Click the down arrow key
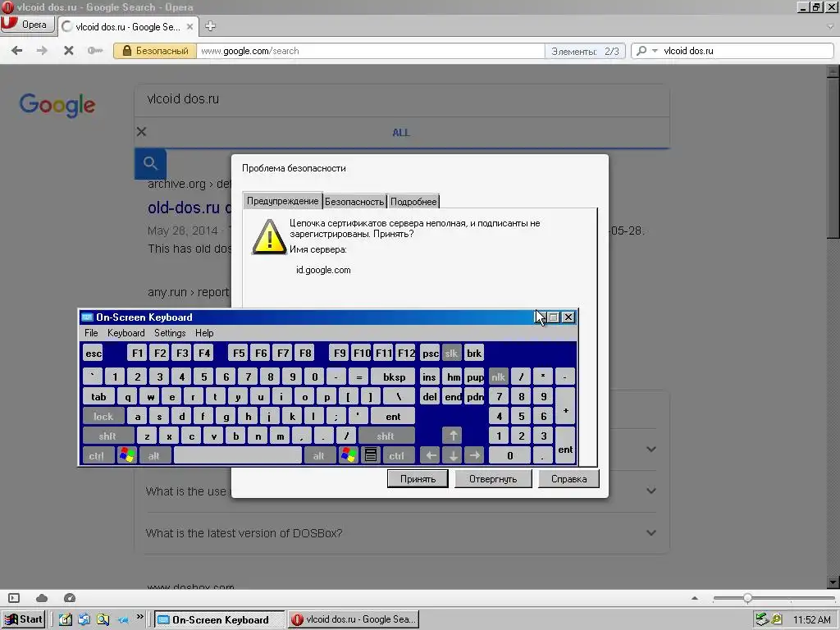 [453, 456]
